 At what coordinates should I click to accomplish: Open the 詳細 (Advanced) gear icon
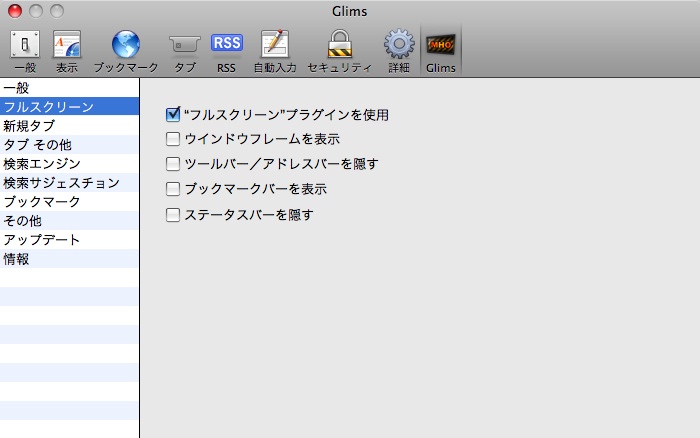399,44
